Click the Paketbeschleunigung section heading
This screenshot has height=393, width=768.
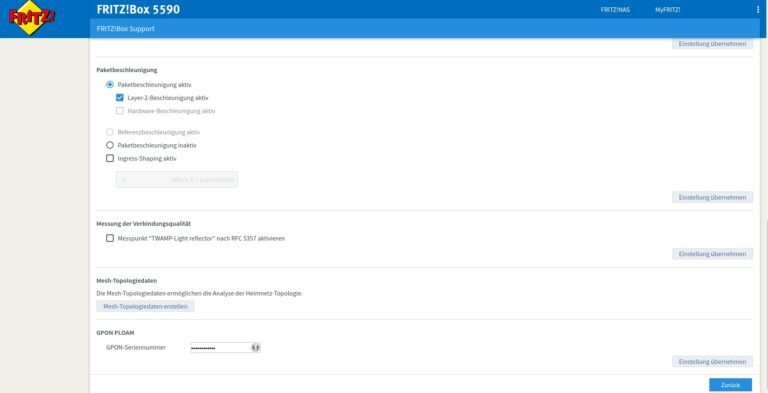pos(127,70)
